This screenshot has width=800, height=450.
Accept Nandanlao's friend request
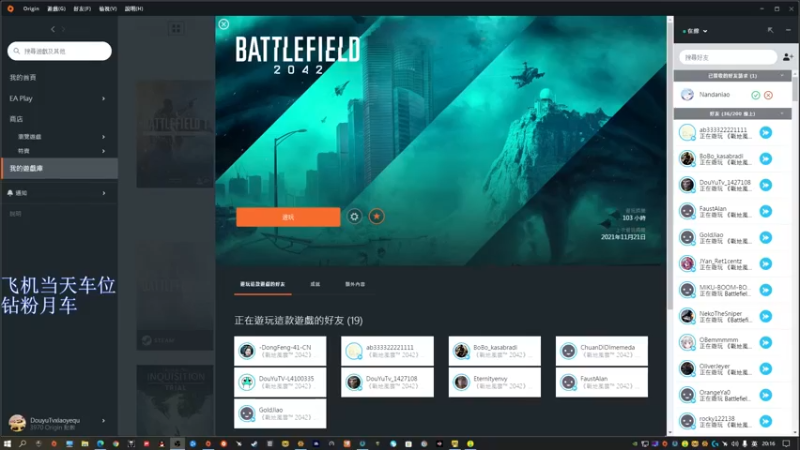[x=755, y=95]
